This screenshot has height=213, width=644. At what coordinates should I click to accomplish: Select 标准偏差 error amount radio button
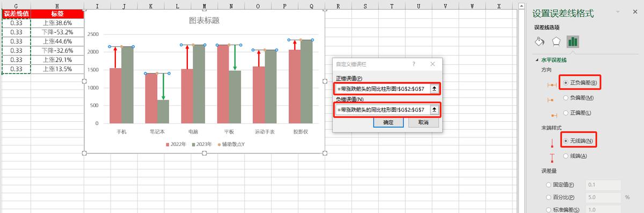[548, 210]
